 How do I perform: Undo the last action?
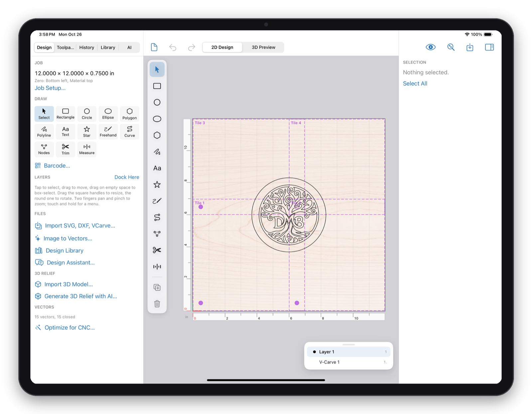click(173, 48)
